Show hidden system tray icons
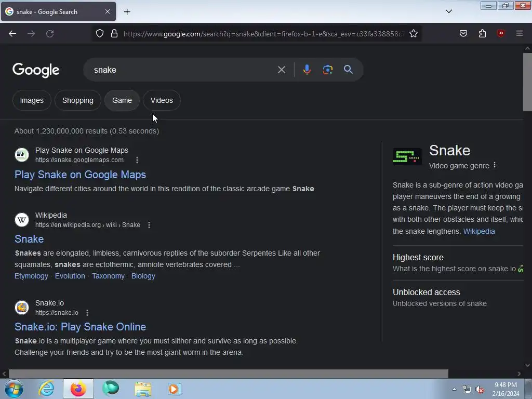This screenshot has height=399, width=532. pos(454,389)
